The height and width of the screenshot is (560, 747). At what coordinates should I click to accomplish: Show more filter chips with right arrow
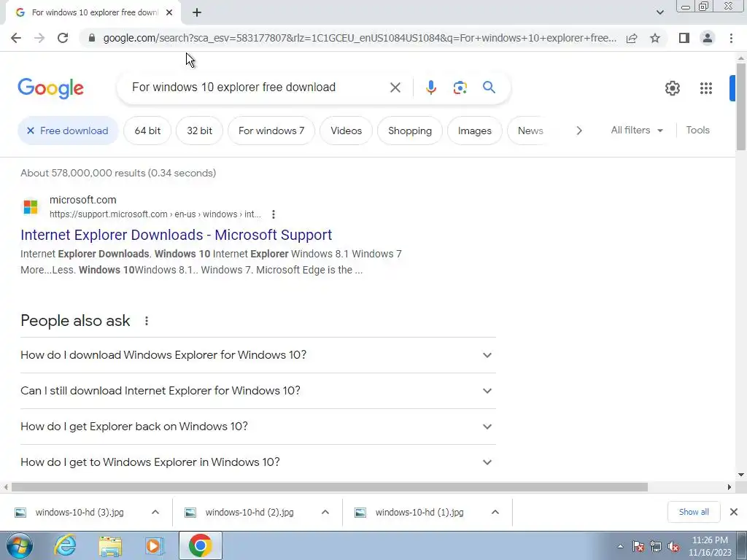(578, 131)
